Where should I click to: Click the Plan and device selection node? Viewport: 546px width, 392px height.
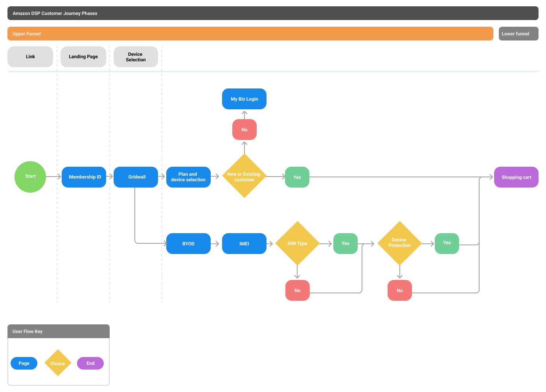point(188,177)
